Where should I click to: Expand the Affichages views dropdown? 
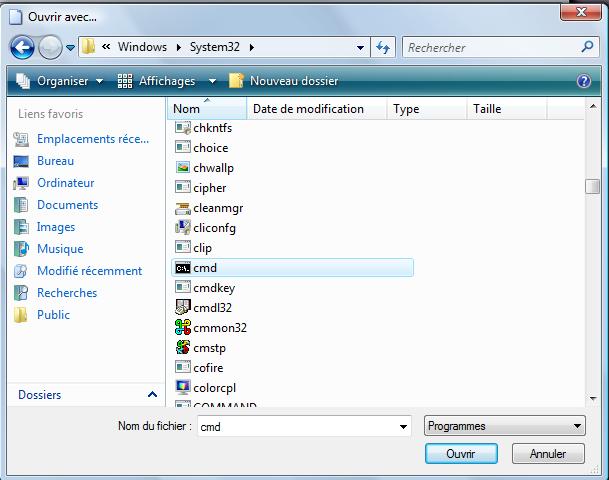(167, 81)
